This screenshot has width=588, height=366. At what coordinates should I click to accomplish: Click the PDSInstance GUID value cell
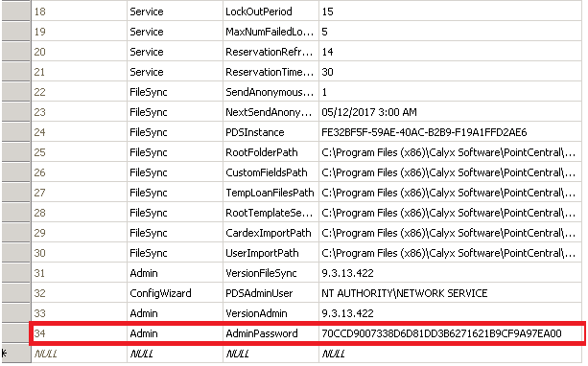(x=451, y=132)
